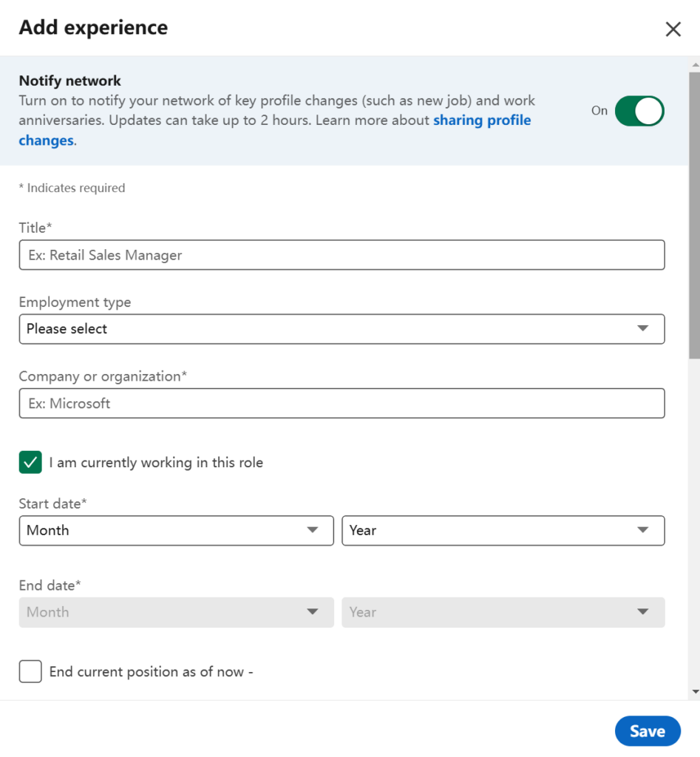
Task: Click inside the Title input field
Action: click(341, 254)
